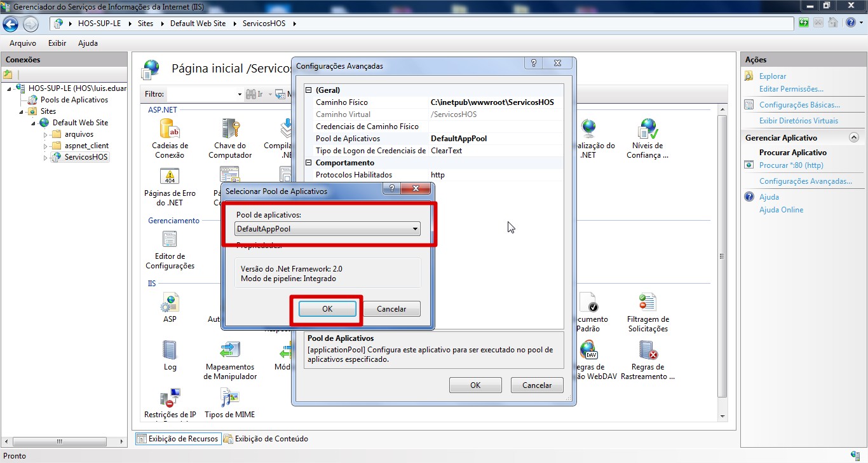Open Cadeias de Conexão feature icon
The image size is (868, 463).
click(170, 130)
